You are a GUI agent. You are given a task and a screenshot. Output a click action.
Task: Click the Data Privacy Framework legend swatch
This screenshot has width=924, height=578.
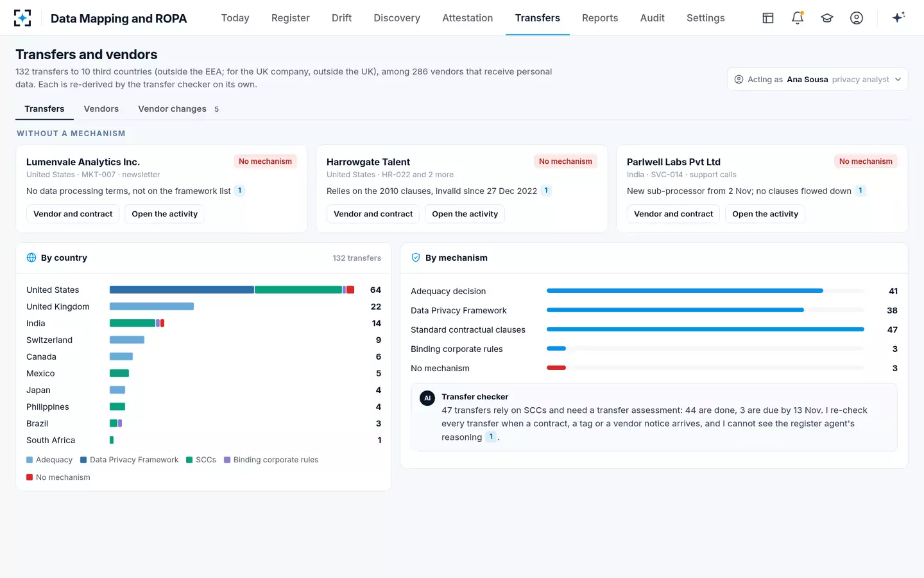(83, 460)
